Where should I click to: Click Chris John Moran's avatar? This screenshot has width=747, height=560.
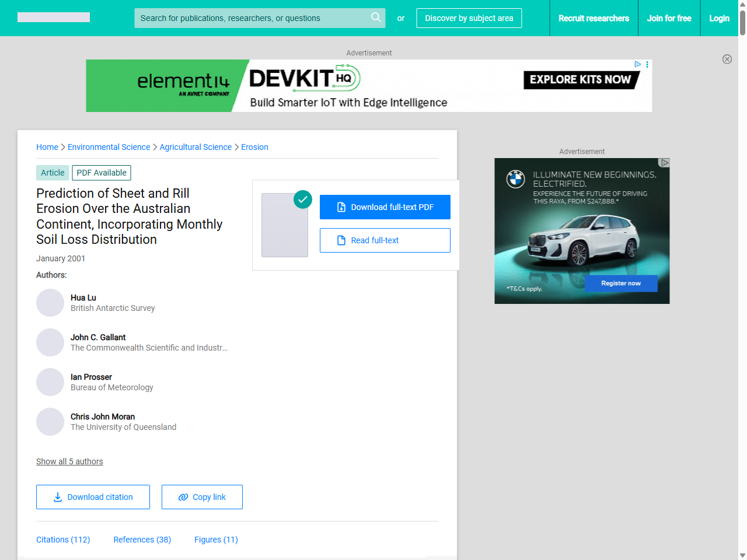click(x=50, y=422)
